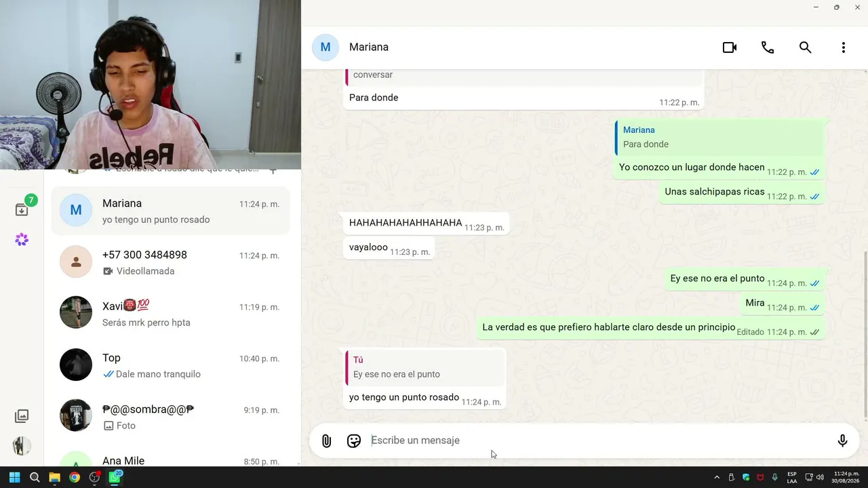Open the taskbar clock and date
Image resolution: width=868 pixels, height=488 pixels.
846,477
